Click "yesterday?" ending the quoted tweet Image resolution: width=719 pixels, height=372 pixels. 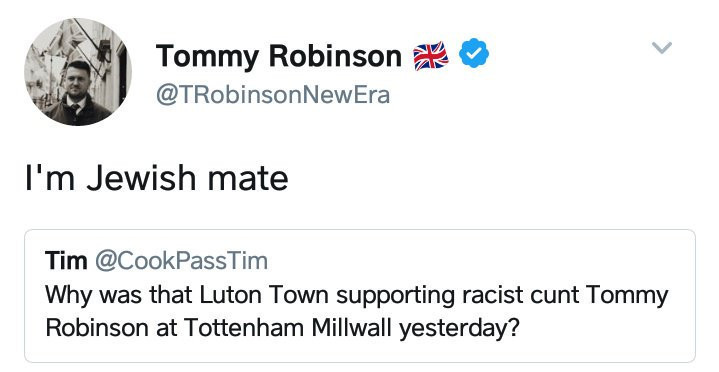pos(459,329)
